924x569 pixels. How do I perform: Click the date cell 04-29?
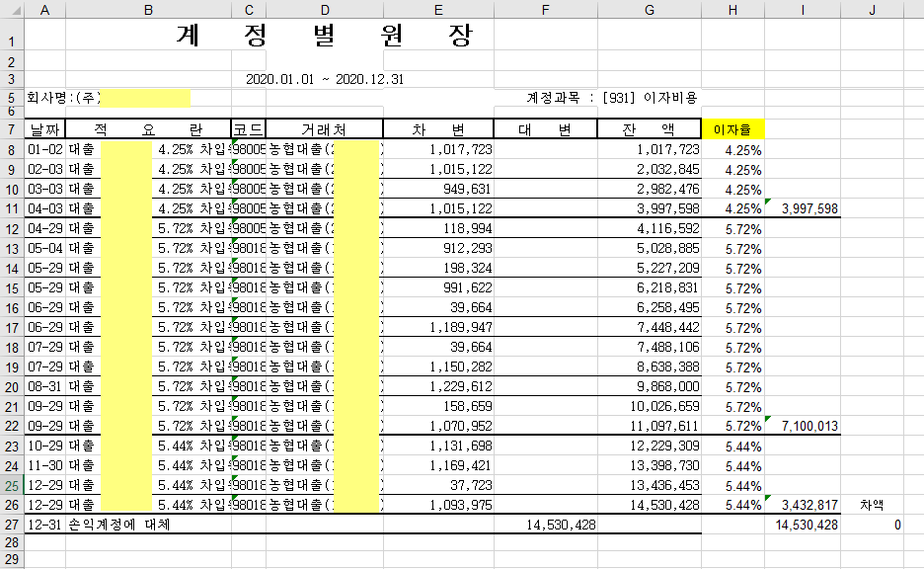click(x=44, y=229)
